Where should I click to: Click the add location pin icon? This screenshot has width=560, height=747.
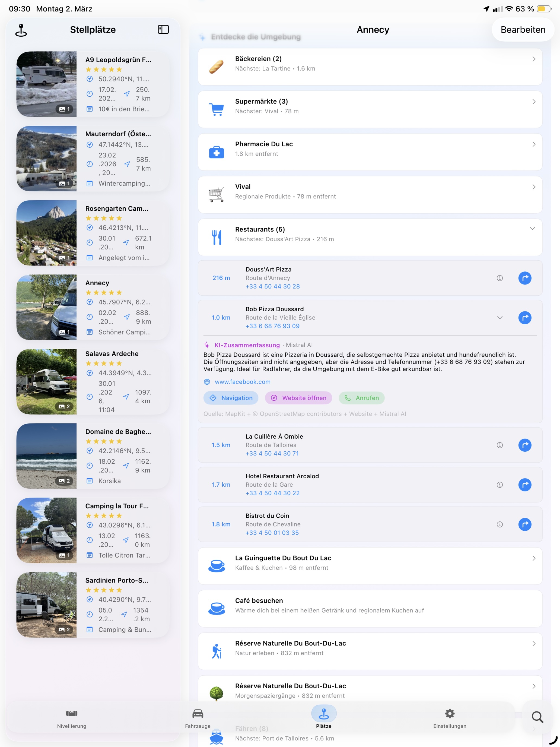tap(21, 30)
